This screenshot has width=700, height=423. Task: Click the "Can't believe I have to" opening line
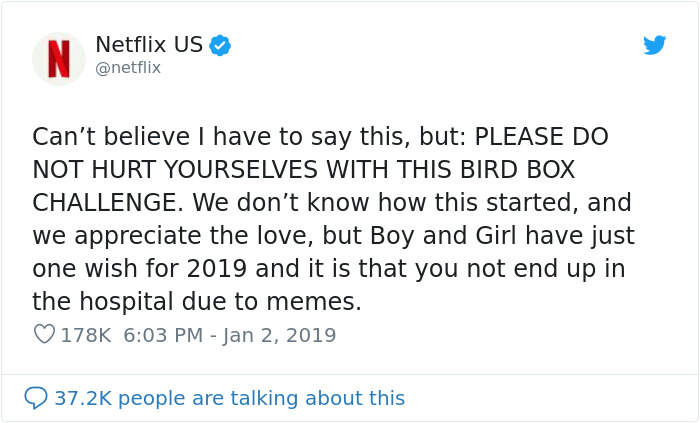pos(150,136)
